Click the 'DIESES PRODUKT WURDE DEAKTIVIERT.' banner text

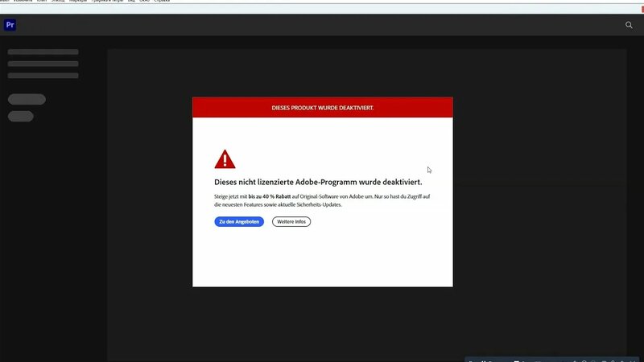(323, 108)
